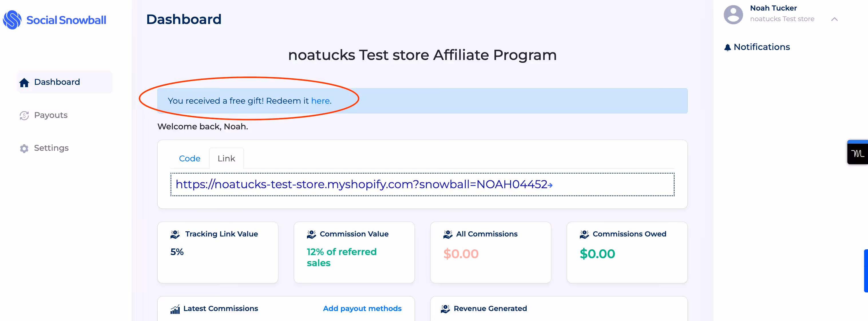Image resolution: width=868 pixels, height=321 pixels.
Task: Click Add payout methods link
Action: tap(362, 308)
